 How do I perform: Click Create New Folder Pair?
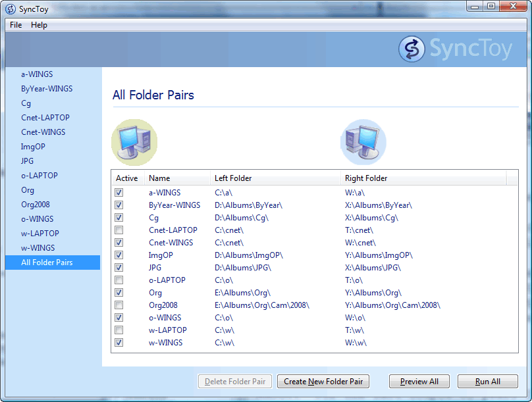tap(323, 382)
